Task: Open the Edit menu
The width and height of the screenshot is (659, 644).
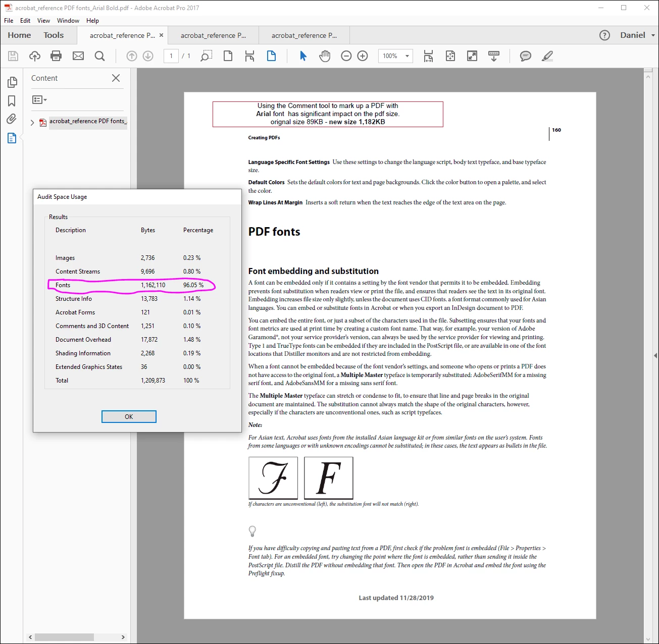Action: tap(25, 21)
